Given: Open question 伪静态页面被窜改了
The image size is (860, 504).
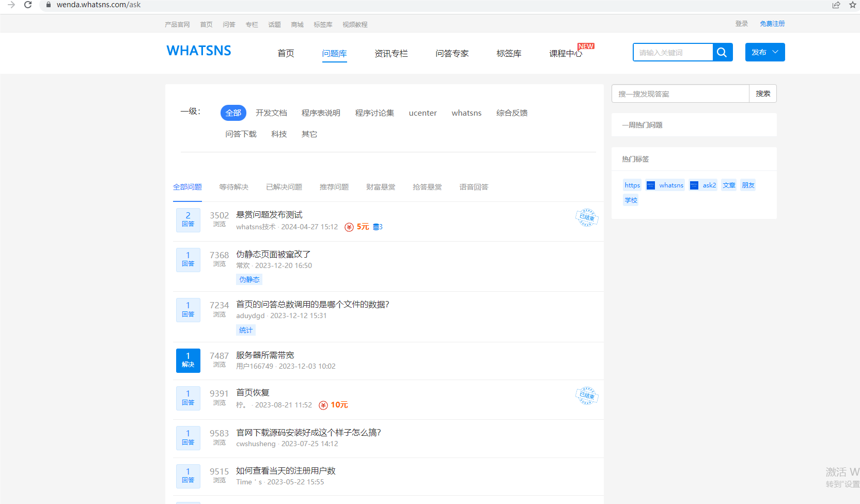Looking at the screenshot, I should pyautogui.click(x=273, y=254).
